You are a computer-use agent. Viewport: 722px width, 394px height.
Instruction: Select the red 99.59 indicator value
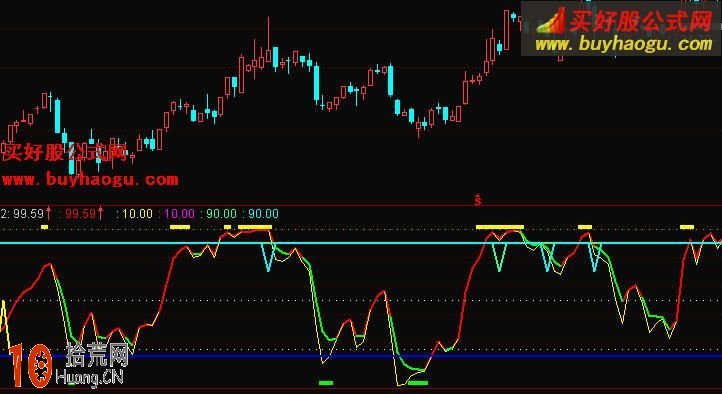coord(81,214)
